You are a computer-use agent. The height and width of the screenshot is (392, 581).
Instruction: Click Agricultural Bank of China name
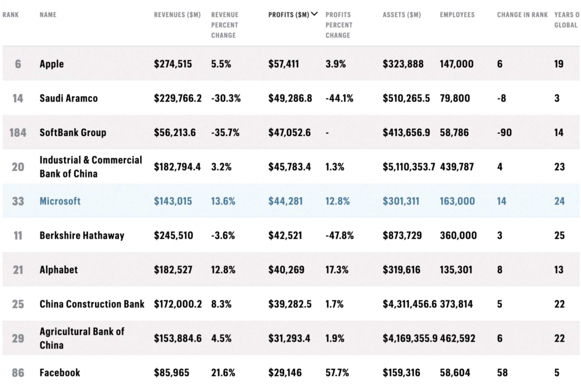pos(82,338)
